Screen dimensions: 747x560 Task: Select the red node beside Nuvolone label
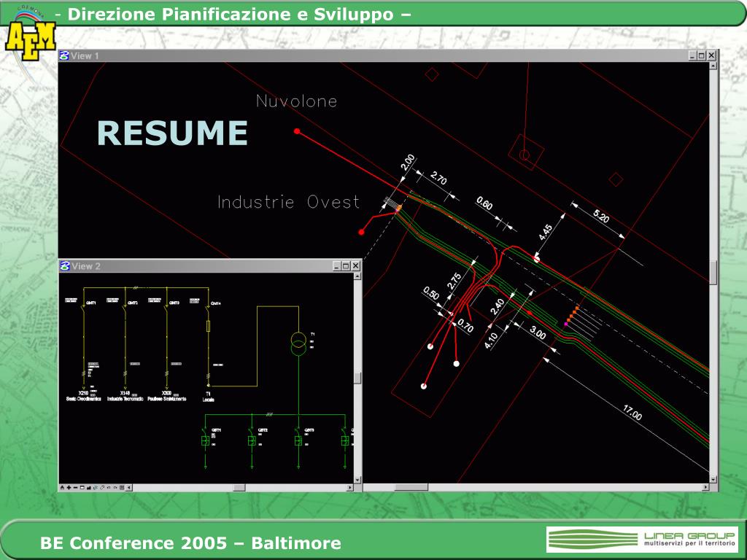297,131
